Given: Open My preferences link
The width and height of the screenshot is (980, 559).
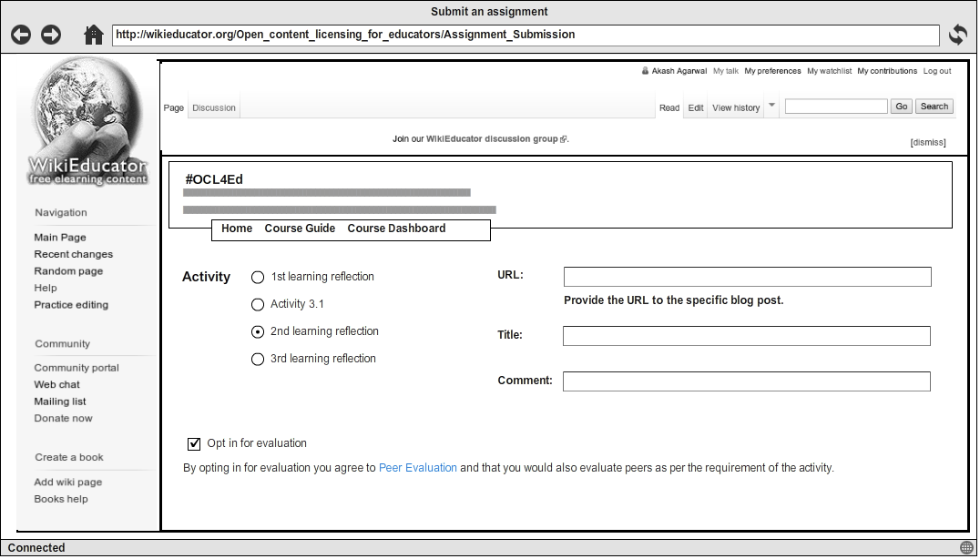Looking at the screenshot, I should click(x=772, y=71).
